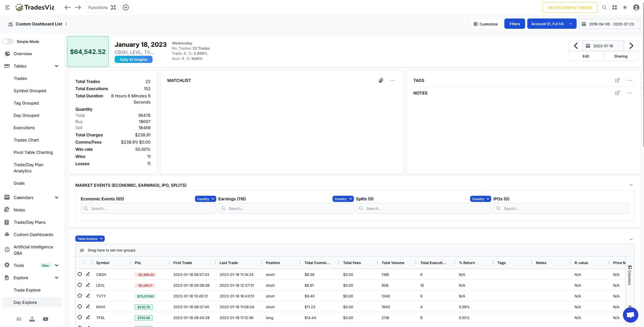Open the Account 01, Fut (4) dropdown
This screenshot has height=327, width=644.
tap(552, 24)
